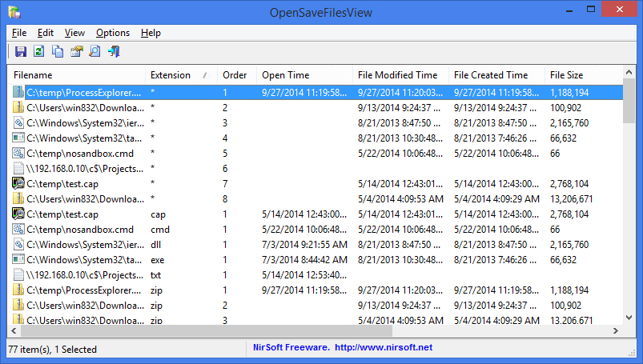Click the 'txt' extension cell

click(x=156, y=275)
